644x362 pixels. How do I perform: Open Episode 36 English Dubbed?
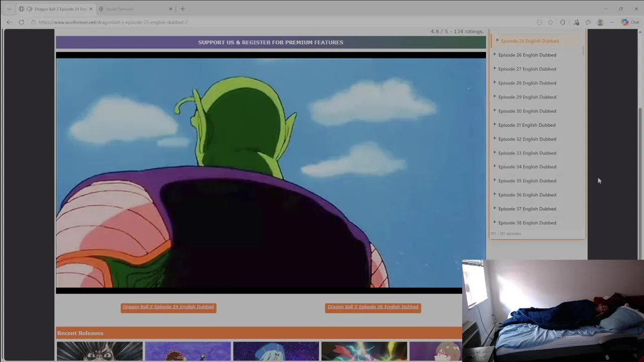(527, 195)
